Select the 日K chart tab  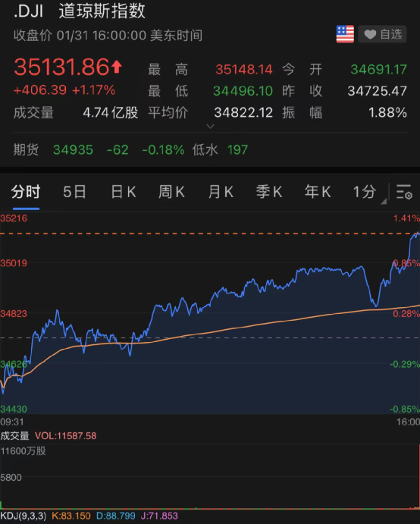124,192
